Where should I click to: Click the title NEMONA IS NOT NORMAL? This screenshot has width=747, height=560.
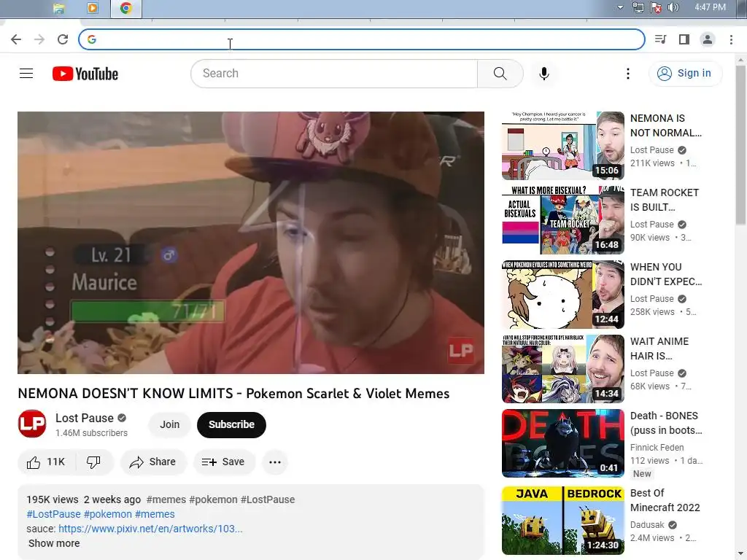(665, 125)
